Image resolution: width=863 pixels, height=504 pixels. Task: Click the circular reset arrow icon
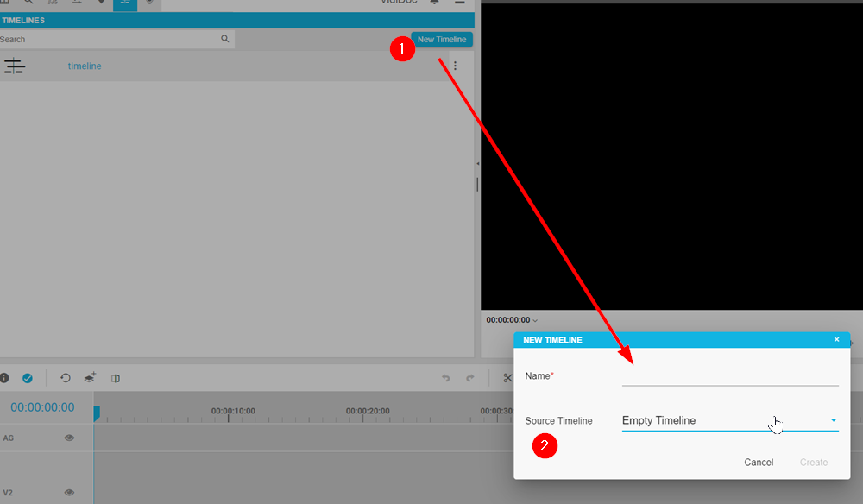[x=65, y=378]
